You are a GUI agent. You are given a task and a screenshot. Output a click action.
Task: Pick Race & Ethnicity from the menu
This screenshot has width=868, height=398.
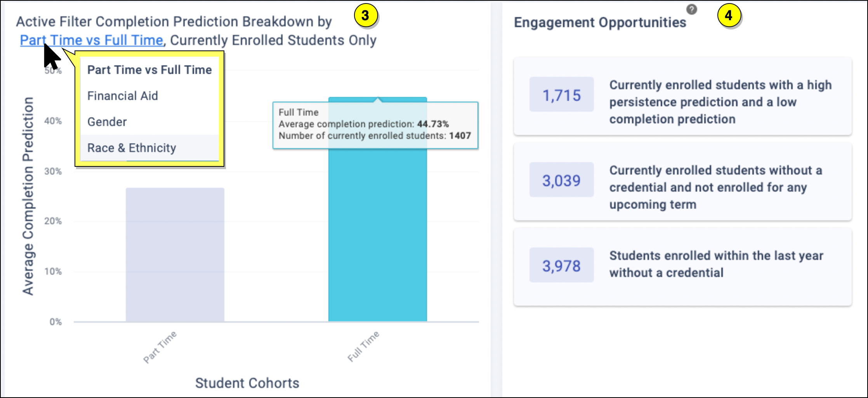pos(132,148)
